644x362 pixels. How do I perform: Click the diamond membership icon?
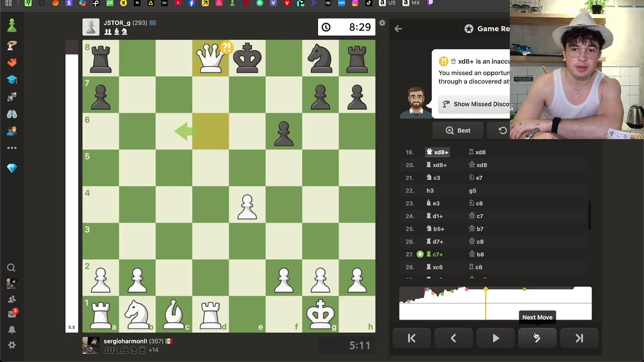pyautogui.click(x=12, y=168)
